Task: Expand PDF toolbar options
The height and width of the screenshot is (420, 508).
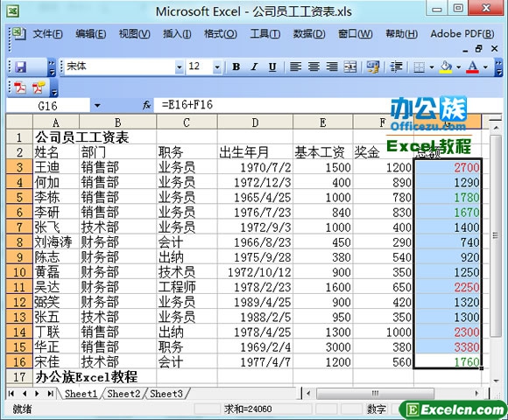Action: pyautogui.click(x=54, y=88)
